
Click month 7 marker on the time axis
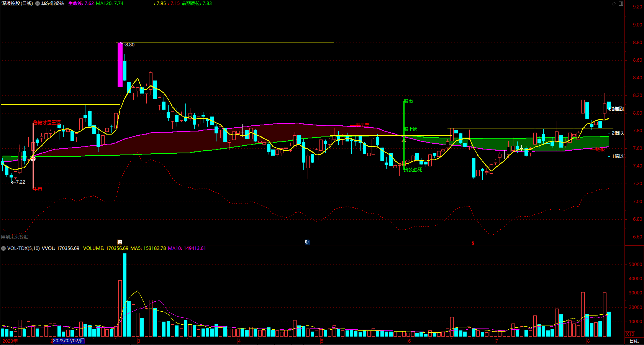tap(496, 341)
